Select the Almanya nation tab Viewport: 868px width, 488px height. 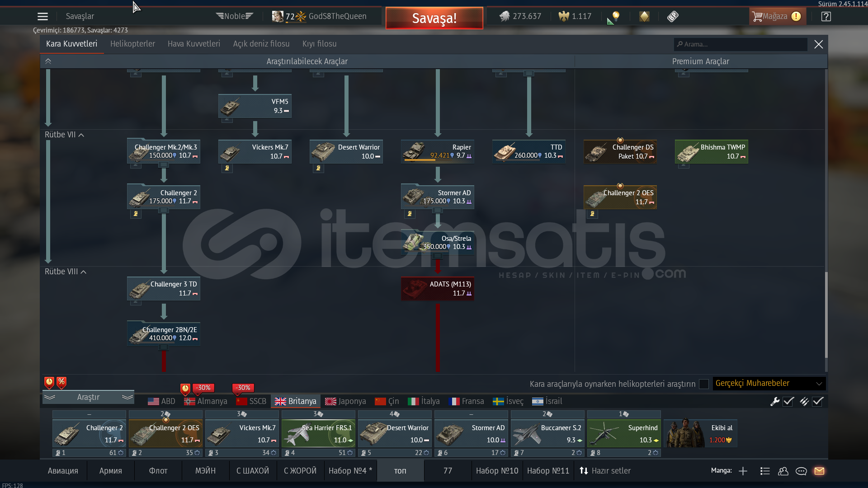click(206, 401)
